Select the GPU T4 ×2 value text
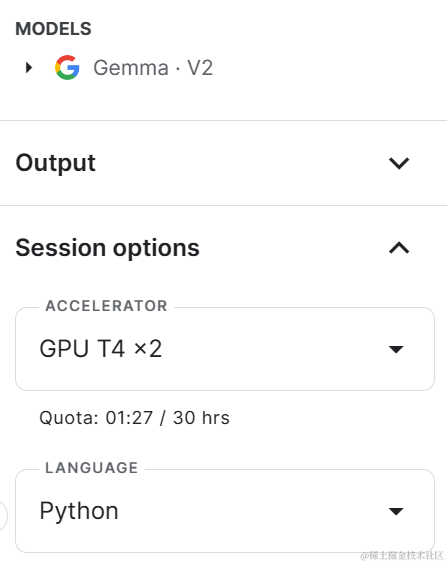The width and height of the screenshot is (447, 564). [101, 349]
